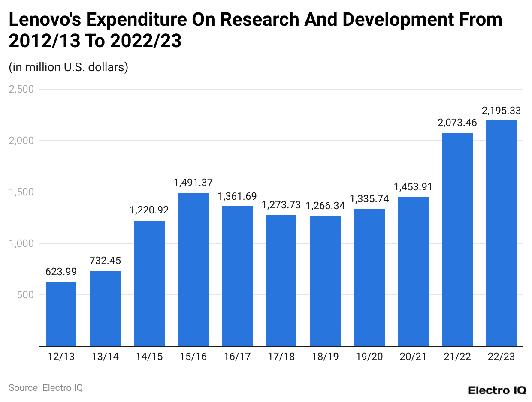
Task: Select the 1,491.37 value label
Action: pos(193,183)
